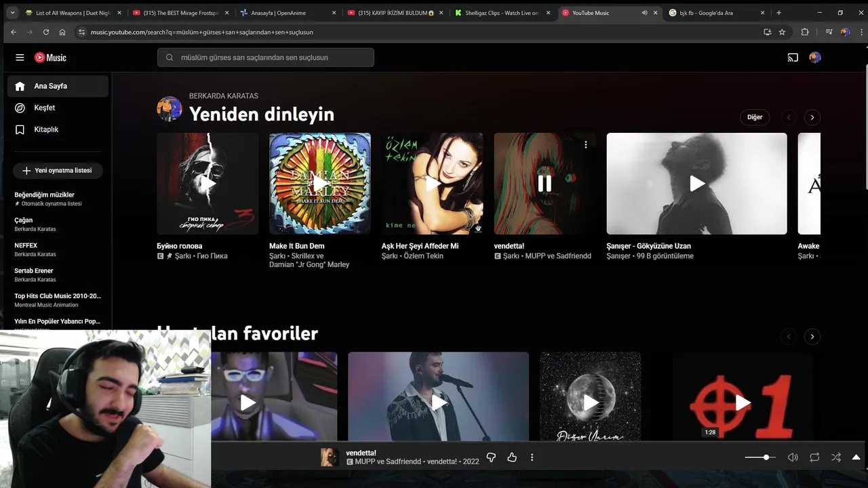Play Make It Bun Dem cover
Image resolution: width=868 pixels, height=488 pixels.
point(320,184)
